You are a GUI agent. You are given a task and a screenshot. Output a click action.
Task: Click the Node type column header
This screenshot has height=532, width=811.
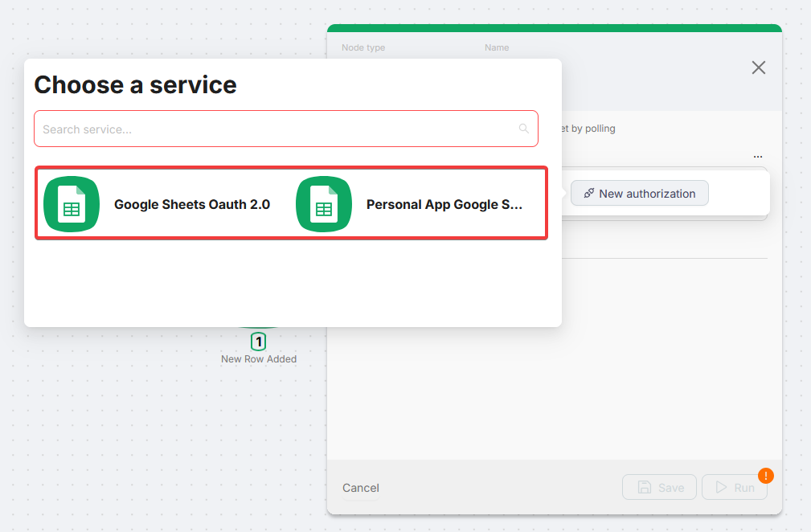[x=363, y=47]
